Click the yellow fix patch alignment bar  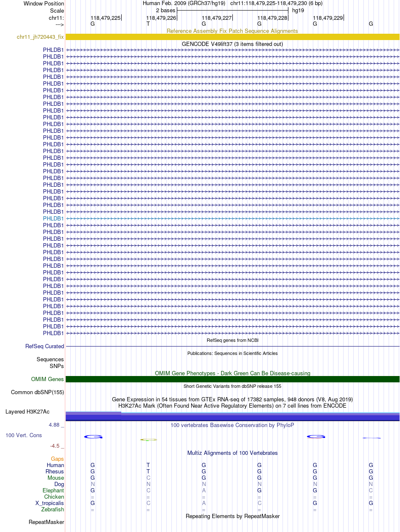pyautogui.click(x=232, y=37)
